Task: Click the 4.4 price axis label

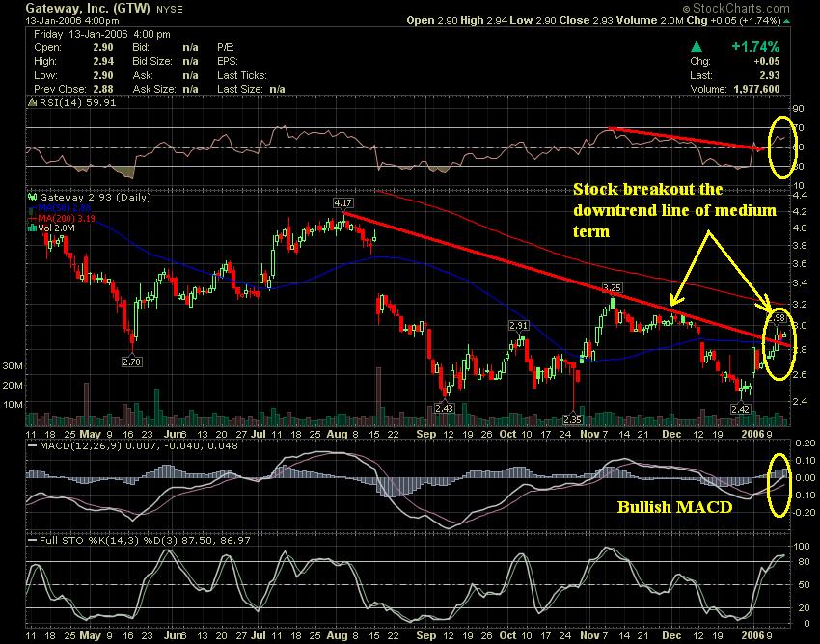Action: 801,196
